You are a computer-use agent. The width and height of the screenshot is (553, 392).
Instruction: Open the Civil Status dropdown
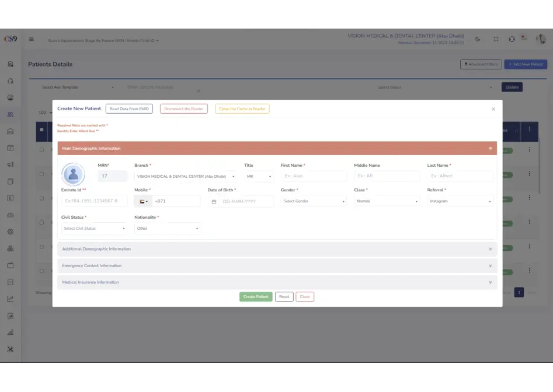pyautogui.click(x=94, y=229)
